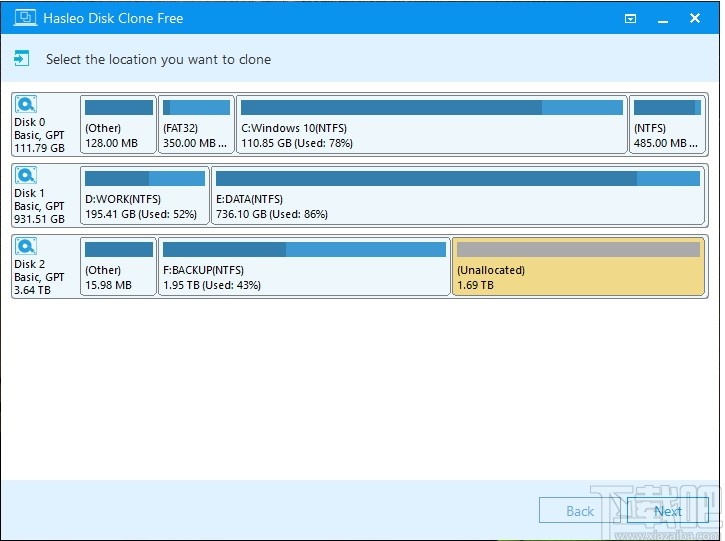Select the 1.69 TB Unallocated space
The width and height of the screenshot is (725, 541).
[578, 266]
